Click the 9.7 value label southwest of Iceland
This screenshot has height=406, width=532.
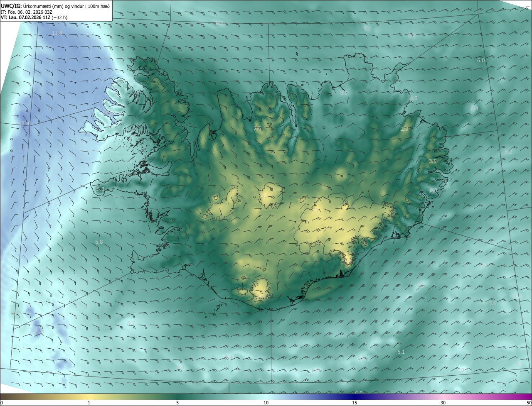point(131,323)
